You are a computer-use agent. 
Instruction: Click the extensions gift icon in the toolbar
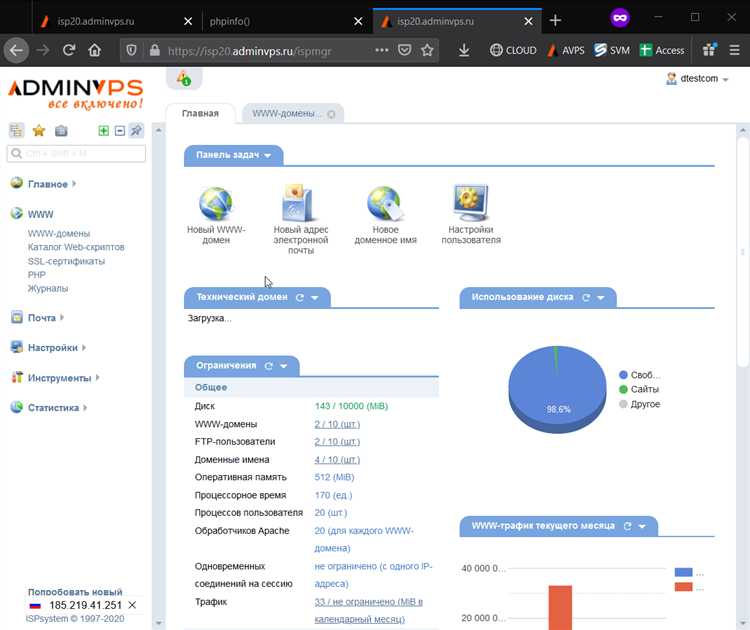click(709, 49)
